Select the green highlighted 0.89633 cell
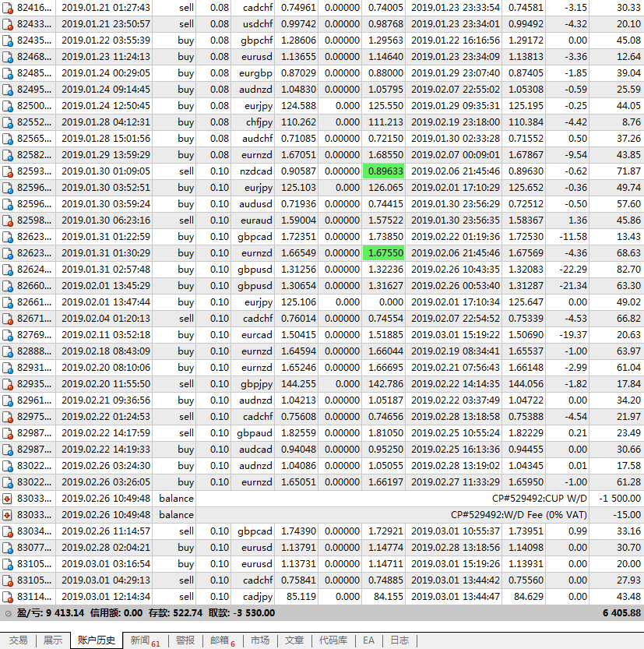 [384, 171]
